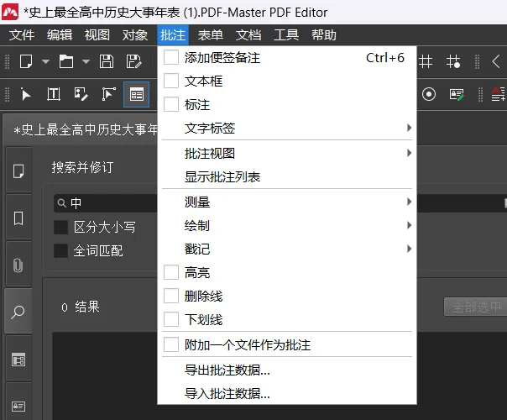Image resolution: width=507 pixels, height=420 pixels.
Task: Choose 显示批注列表 from the menu
Action: point(222,177)
